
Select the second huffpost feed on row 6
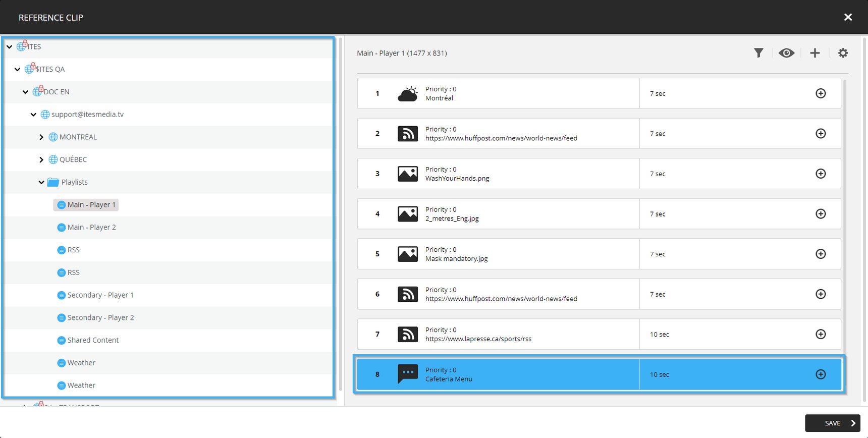tap(599, 294)
